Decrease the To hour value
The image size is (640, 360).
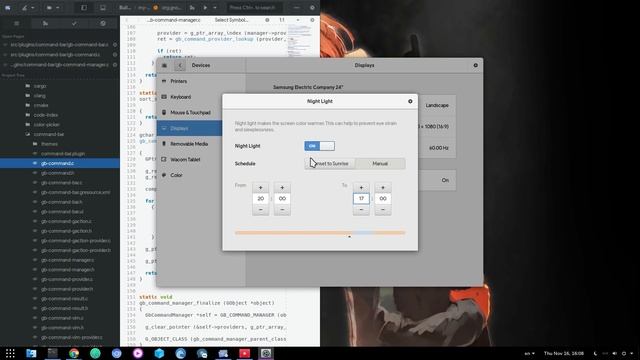pyautogui.click(x=361, y=209)
